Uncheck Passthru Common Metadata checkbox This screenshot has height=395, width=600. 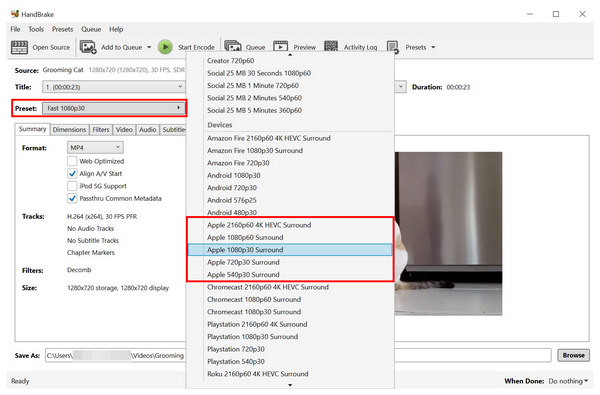(72, 198)
